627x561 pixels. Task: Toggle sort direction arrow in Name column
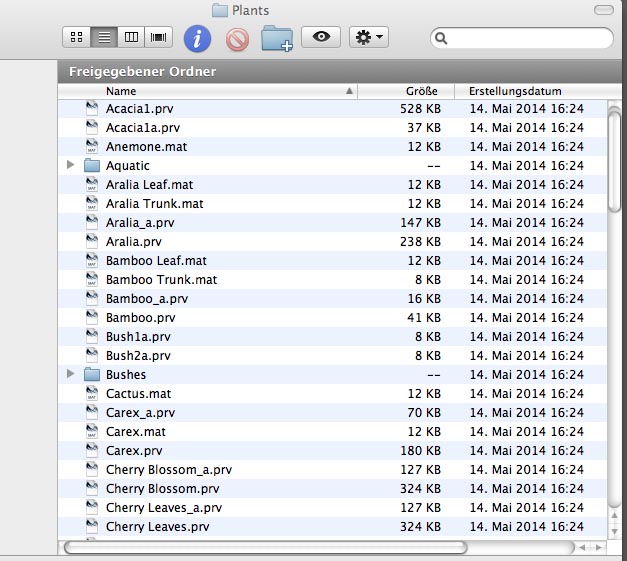[x=349, y=91]
